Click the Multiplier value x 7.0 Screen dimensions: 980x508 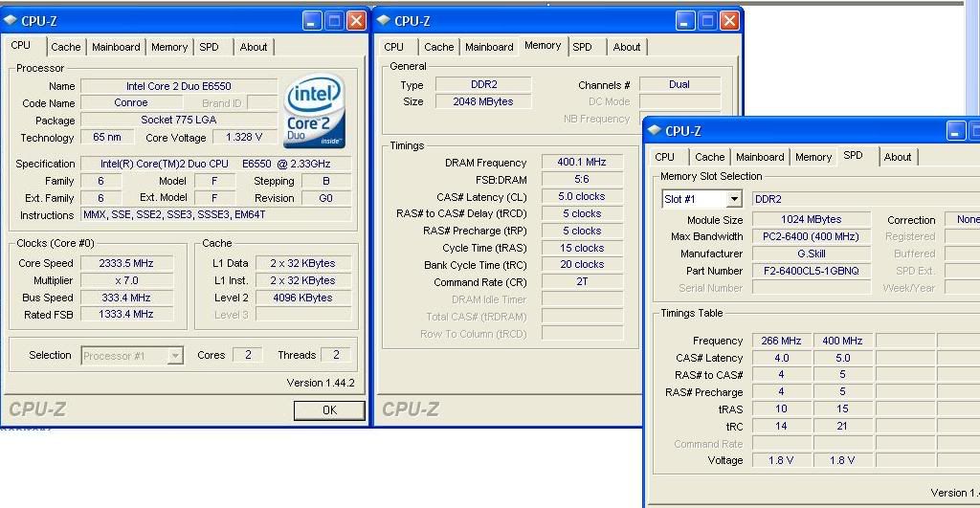pos(126,280)
